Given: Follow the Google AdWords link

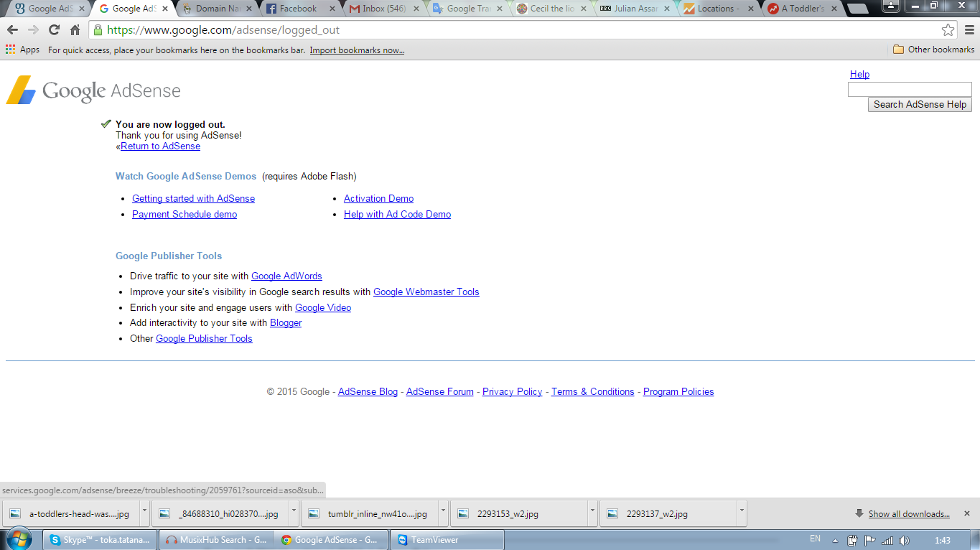Looking at the screenshot, I should pos(286,276).
